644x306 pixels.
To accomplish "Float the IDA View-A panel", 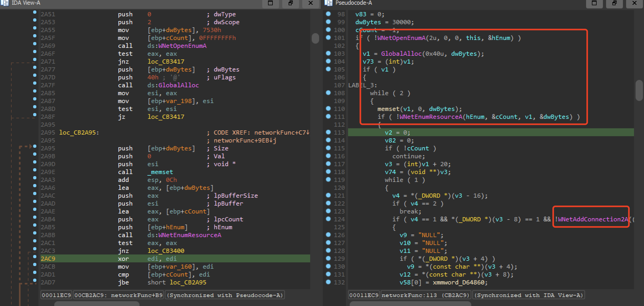I will point(290,3).
